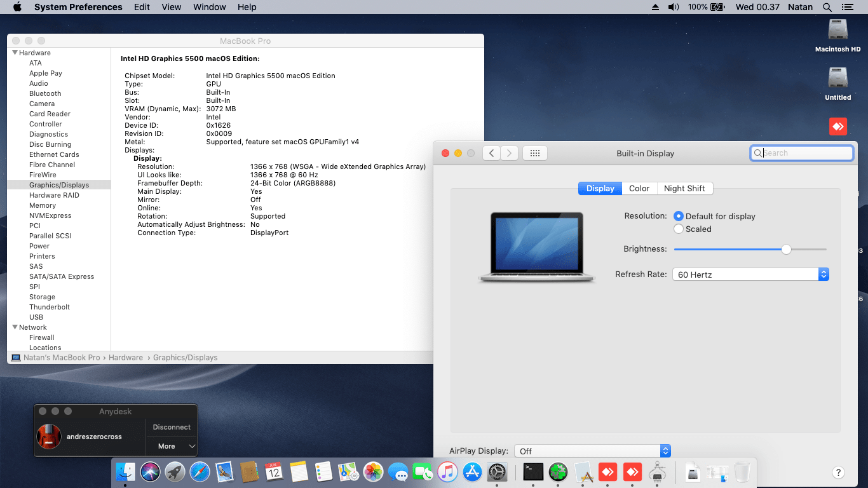Screen dimensions: 868x488
Task: Open Notification Center from menu bar
Action: click(x=846, y=7)
